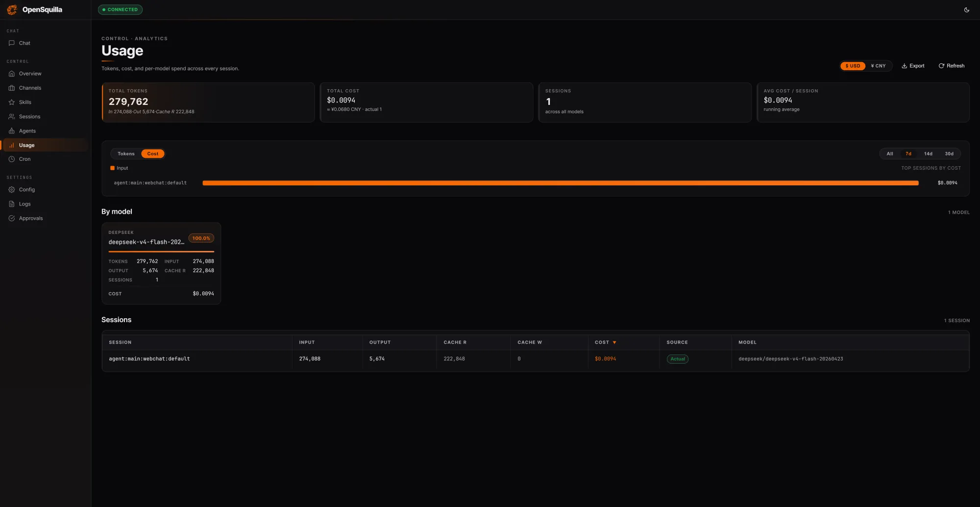The width and height of the screenshot is (980, 507).
Task: Click the OpenSquilla logo icon
Action: tap(12, 9)
